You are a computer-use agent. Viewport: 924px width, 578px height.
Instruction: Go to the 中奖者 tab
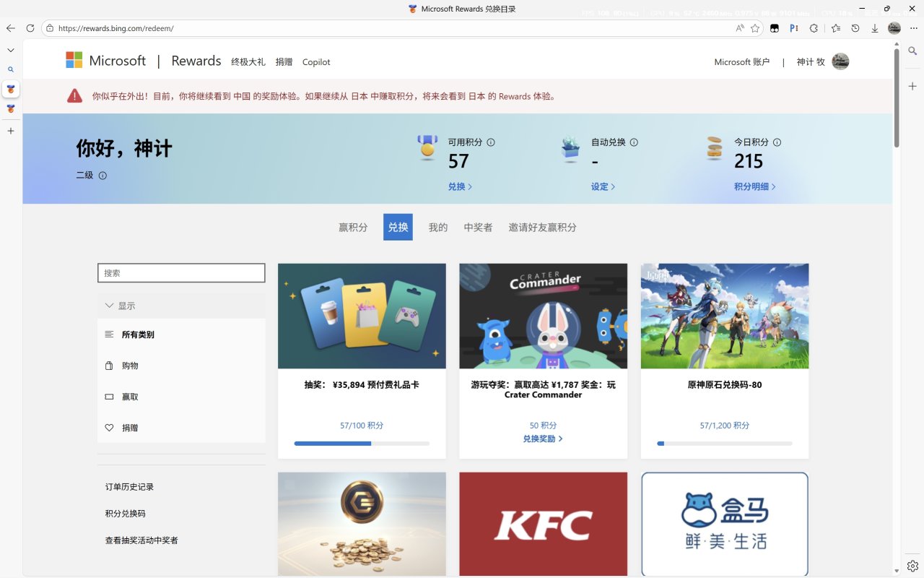pos(478,227)
